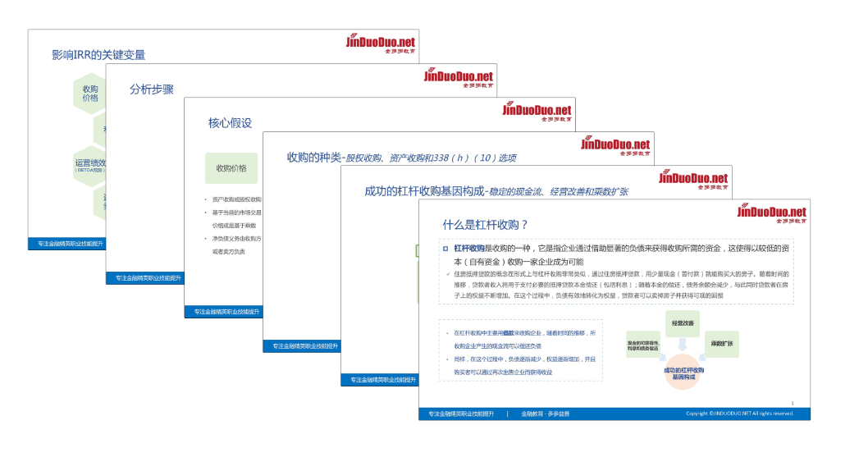Click the footer 专注金融精英职业技能提升 on the front slide
The image size is (868, 471).
coord(461,414)
